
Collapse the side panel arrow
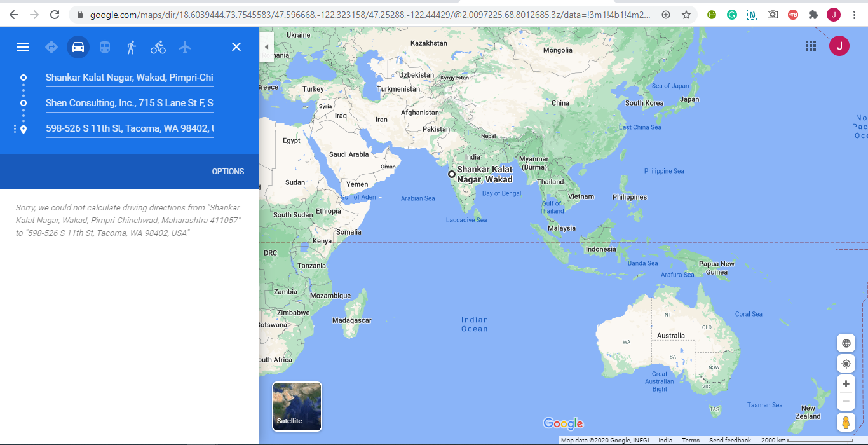(266, 47)
